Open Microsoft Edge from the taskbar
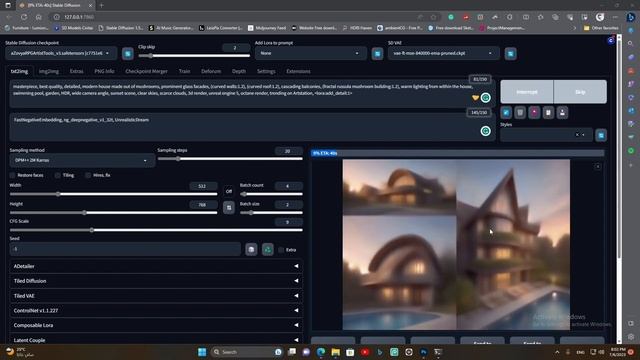The image size is (640, 360). point(321,352)
